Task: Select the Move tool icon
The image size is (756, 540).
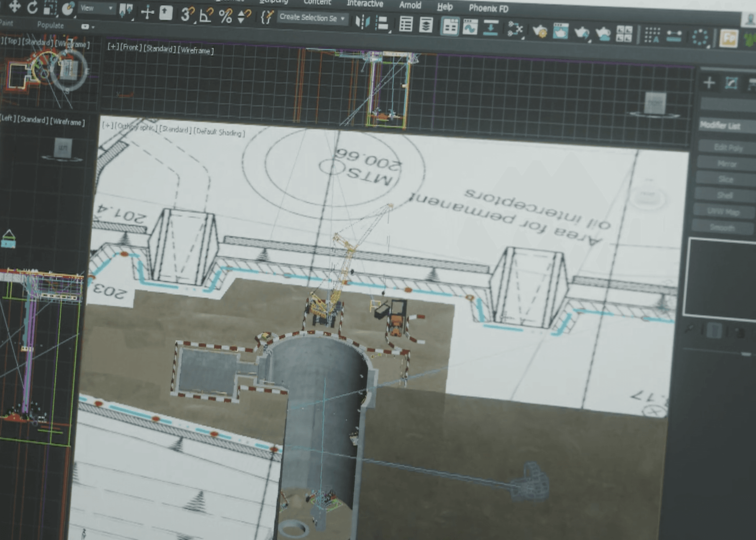Action: [x=15, y=6]
